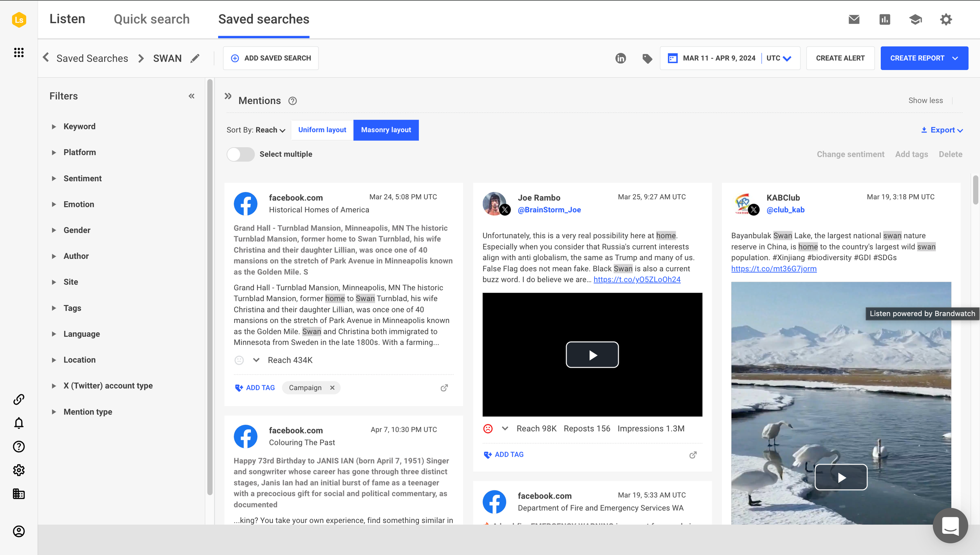This screenshot has height=555, width=980.
Task: Click the tag icon in toolbar
Action: (647, 59)
